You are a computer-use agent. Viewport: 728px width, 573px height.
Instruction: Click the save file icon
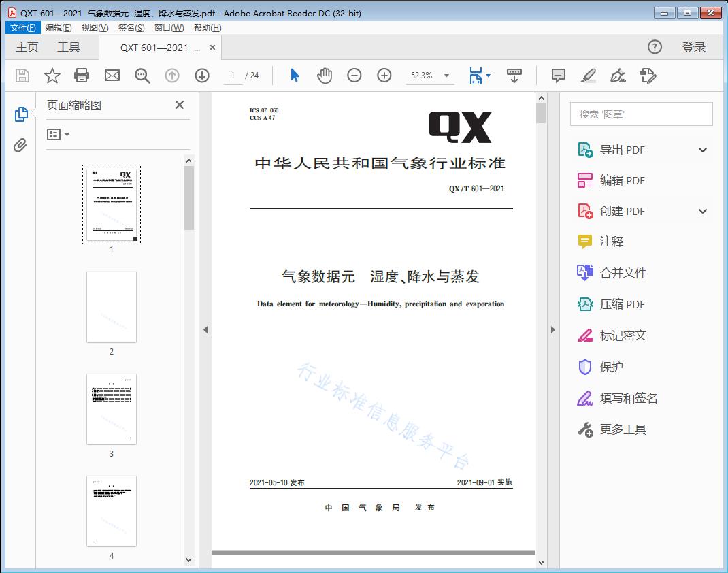tap(21, 76)
